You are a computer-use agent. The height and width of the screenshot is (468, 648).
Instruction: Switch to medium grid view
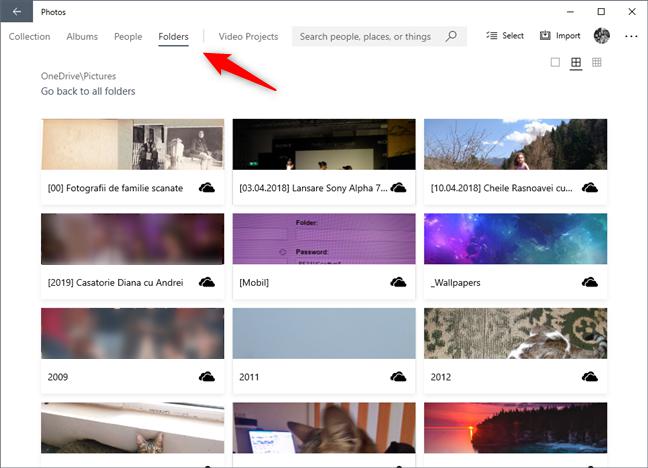576,62
